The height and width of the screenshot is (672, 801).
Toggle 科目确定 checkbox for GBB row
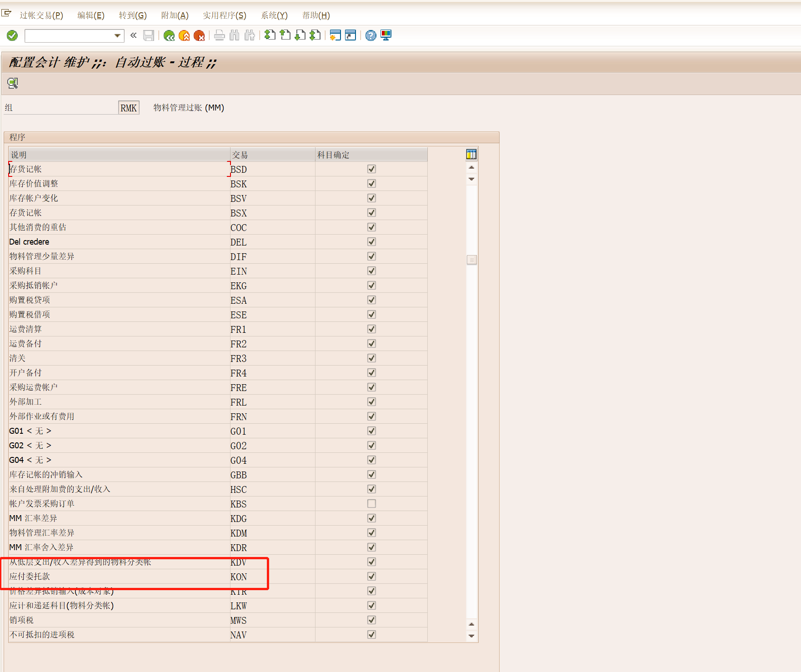tap(371, 475)
